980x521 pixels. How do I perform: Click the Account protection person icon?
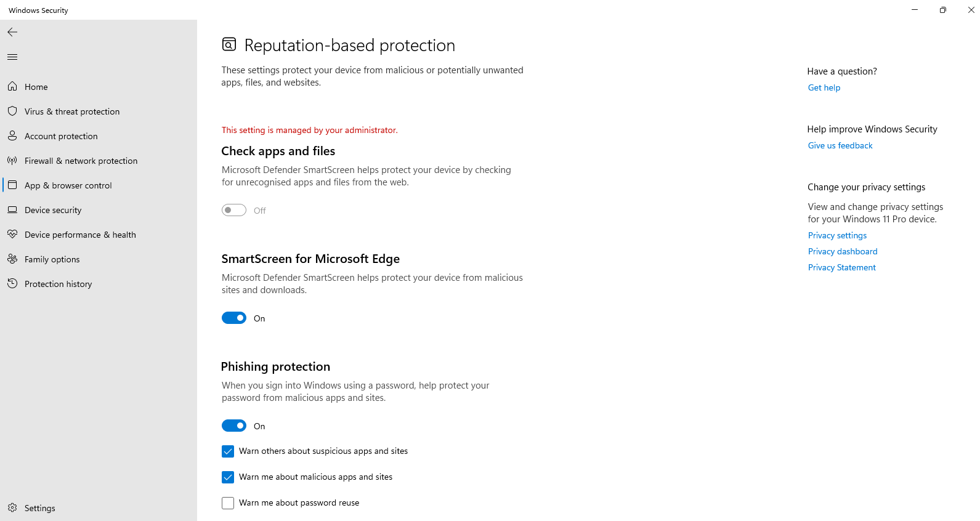coord(12,136)
